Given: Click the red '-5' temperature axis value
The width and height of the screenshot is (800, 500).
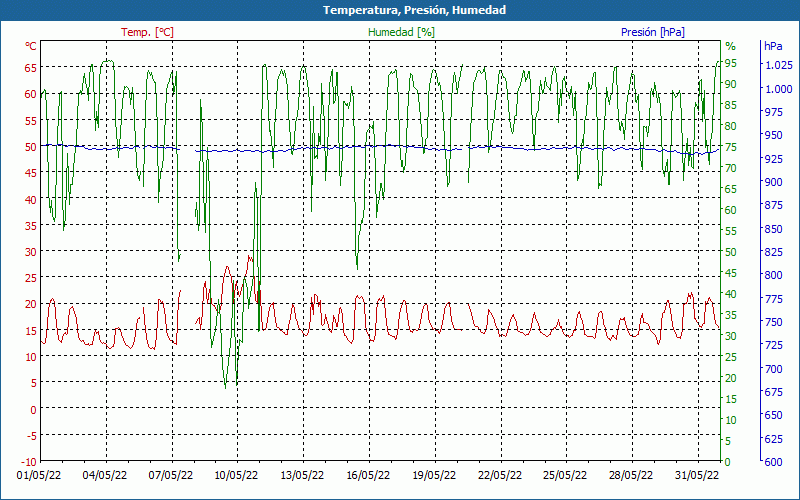Looking at the screenshot, I should pos(31,435).
